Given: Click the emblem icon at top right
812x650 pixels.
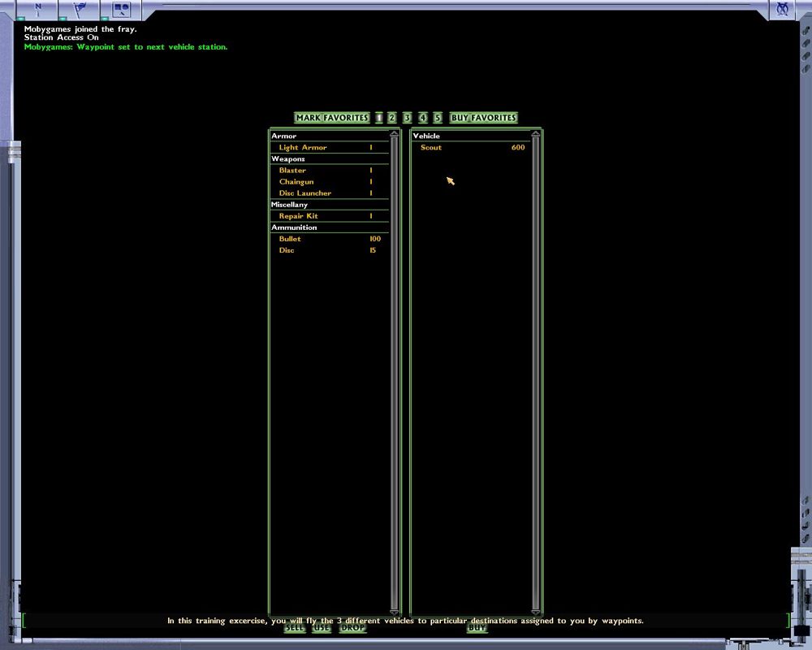Looking at the screenshot, I should point(782,10).
